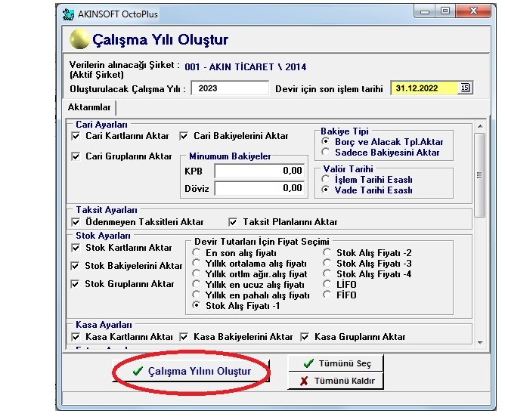
Task: Maximize the OctoPlus window
Action: coord(445,11)
